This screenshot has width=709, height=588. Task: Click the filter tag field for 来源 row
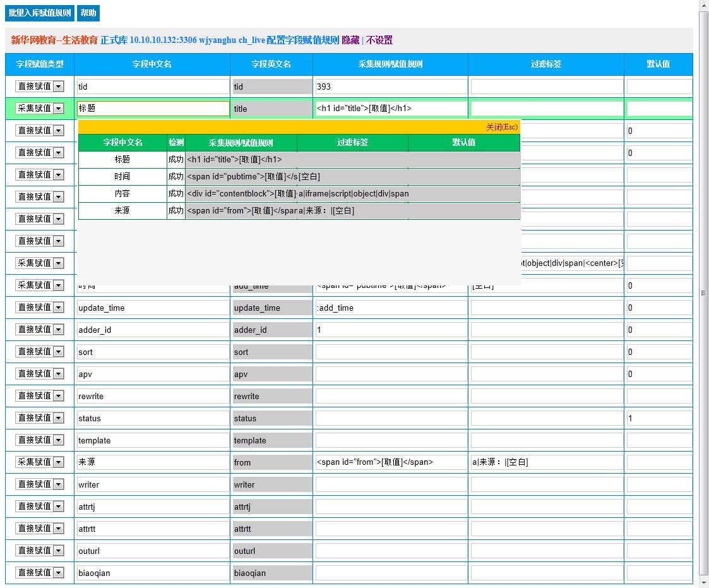point(546,462)
